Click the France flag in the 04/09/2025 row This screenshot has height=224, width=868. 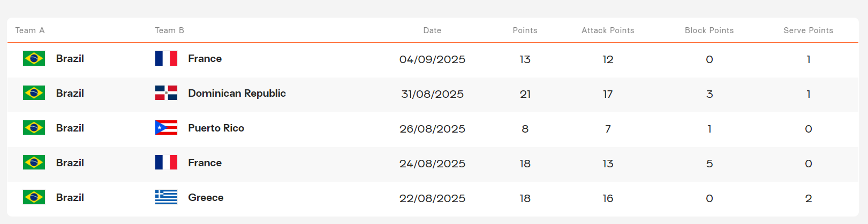pos(166,58)
